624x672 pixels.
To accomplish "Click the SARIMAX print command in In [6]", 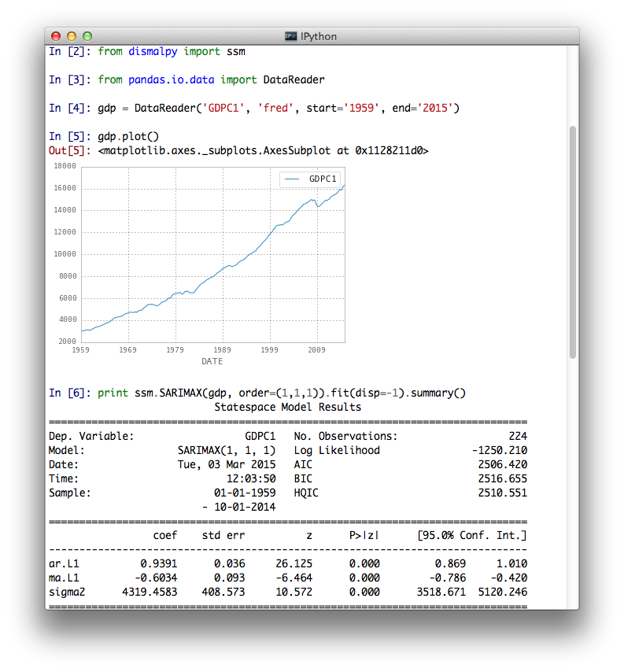I will point(282,393).
